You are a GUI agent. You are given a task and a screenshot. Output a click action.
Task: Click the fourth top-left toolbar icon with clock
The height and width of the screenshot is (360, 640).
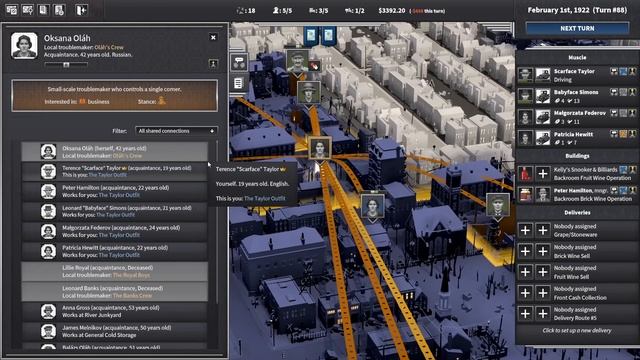coord(59,10)
